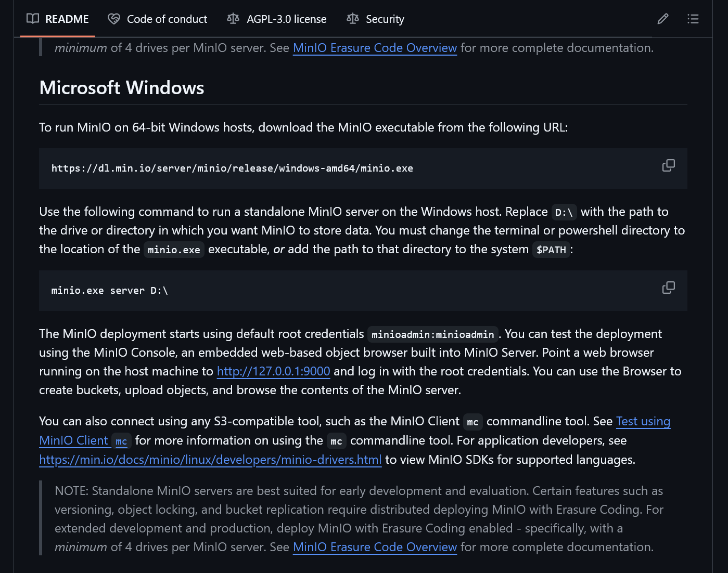Open the http://127.0.0.1:9000 link
The image size is (728, 573).
click(273, 371)
